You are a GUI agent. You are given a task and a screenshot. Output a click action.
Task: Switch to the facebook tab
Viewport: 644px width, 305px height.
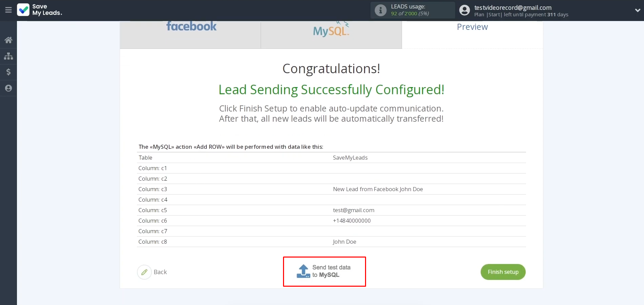pos(191,34)
